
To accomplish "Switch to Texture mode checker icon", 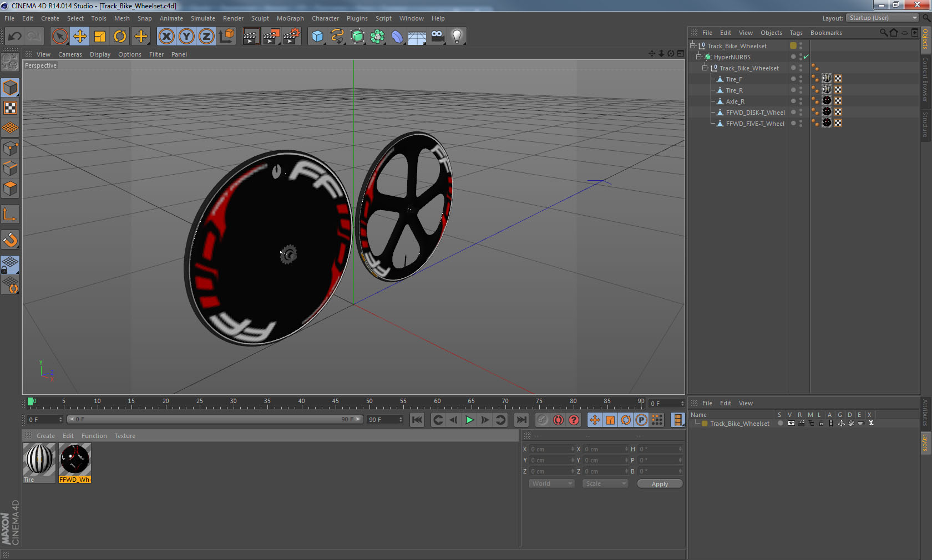I will click(11, 108).
